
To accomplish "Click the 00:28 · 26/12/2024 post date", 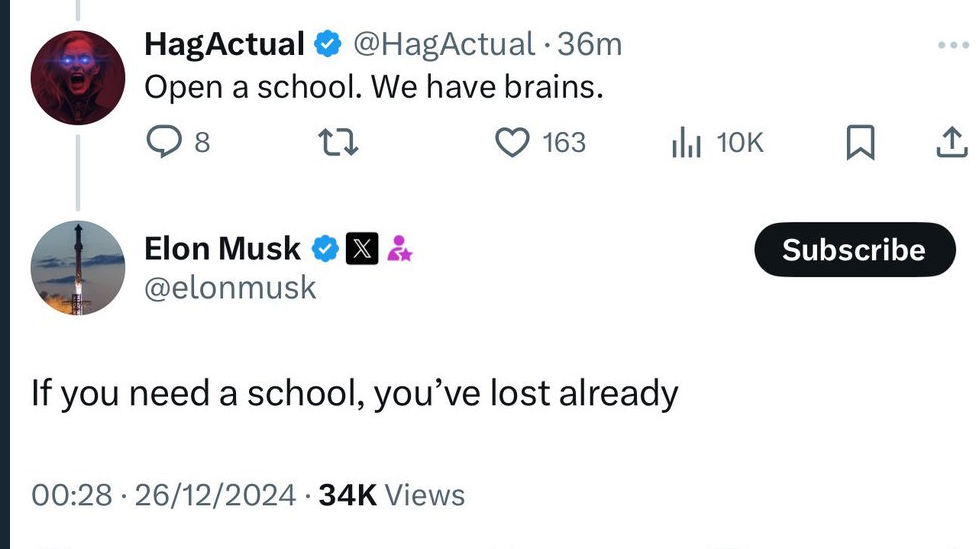I will (x=163, y=495).
